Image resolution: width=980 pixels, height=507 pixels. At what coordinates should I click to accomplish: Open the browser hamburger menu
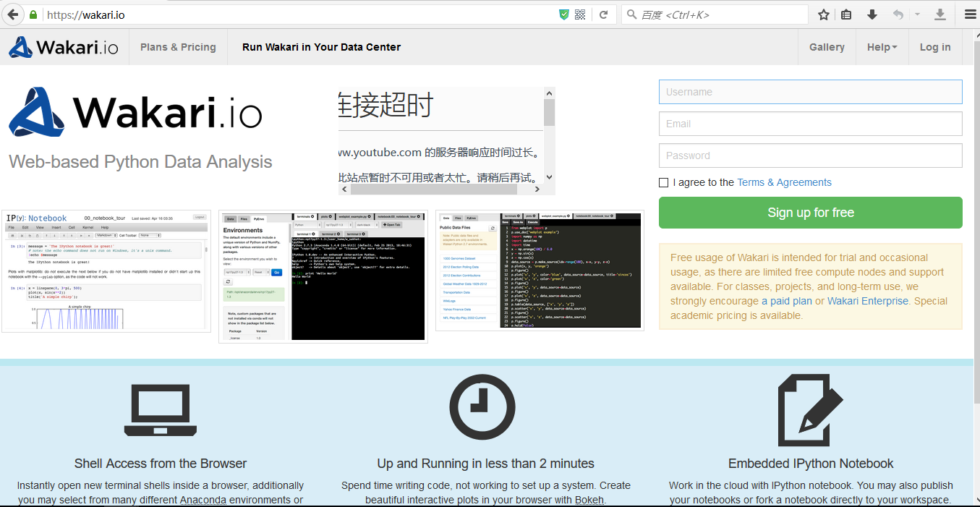970,14
